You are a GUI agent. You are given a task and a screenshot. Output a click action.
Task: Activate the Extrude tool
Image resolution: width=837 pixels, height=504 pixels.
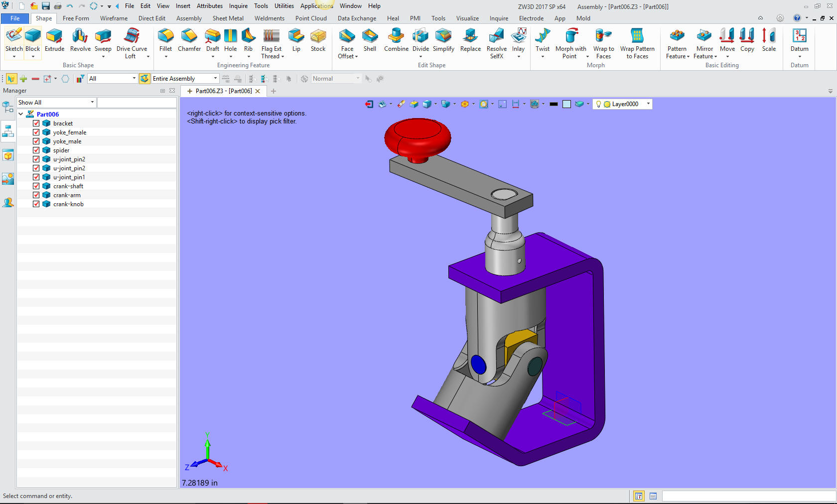[54, 40]
